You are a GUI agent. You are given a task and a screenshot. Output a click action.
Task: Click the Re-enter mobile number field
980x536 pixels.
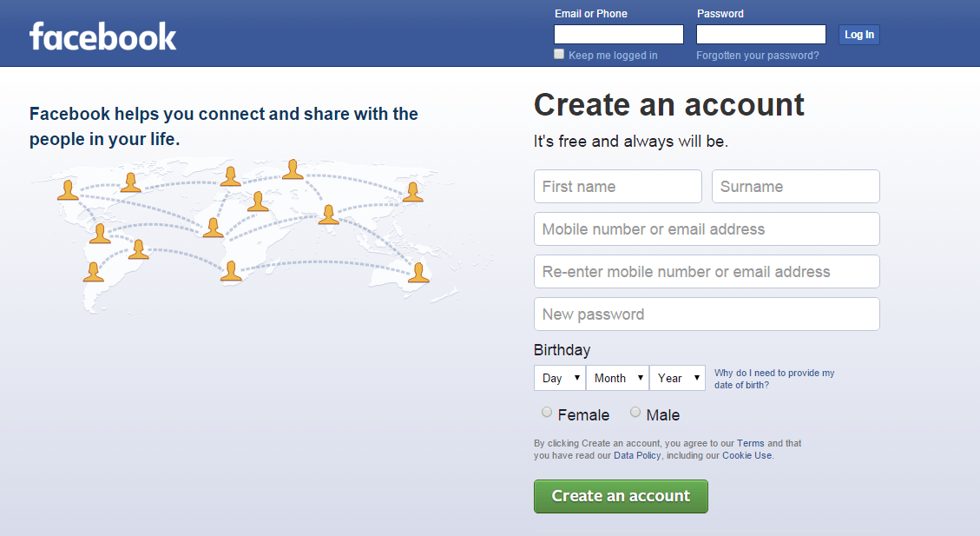pyautogui.click(x=706, y=271)
